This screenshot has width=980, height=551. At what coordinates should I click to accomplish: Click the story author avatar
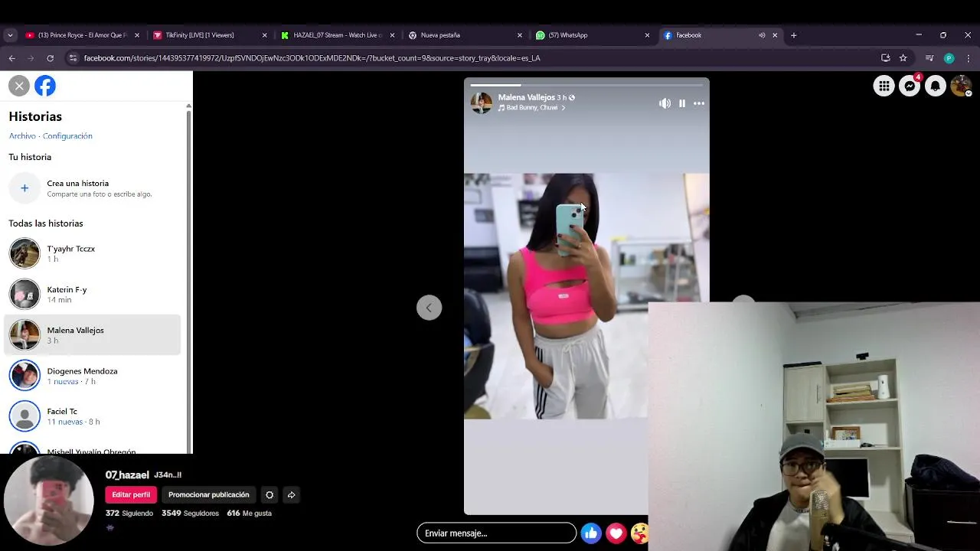pyautogui.click(x=482, y=103)
